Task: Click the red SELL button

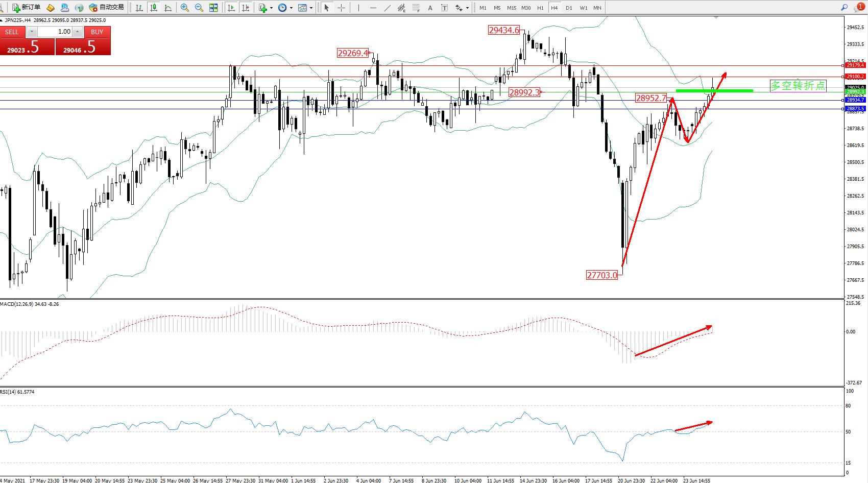Action: pyautogui.click(x=12, y=32)
